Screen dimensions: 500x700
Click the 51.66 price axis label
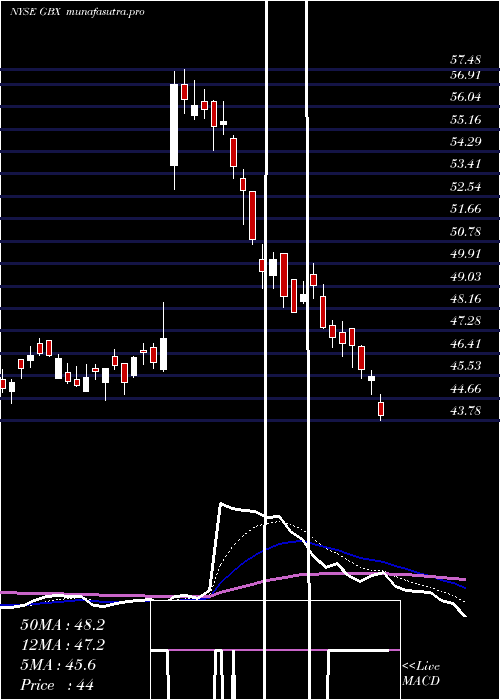point(465,209)
